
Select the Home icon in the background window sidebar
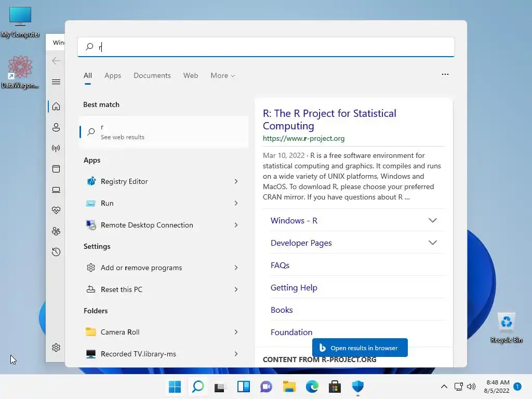coord(56,107)
